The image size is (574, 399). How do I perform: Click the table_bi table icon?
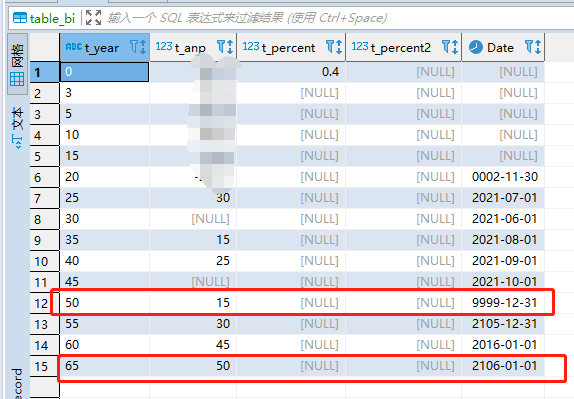click(x=20, y=18)
